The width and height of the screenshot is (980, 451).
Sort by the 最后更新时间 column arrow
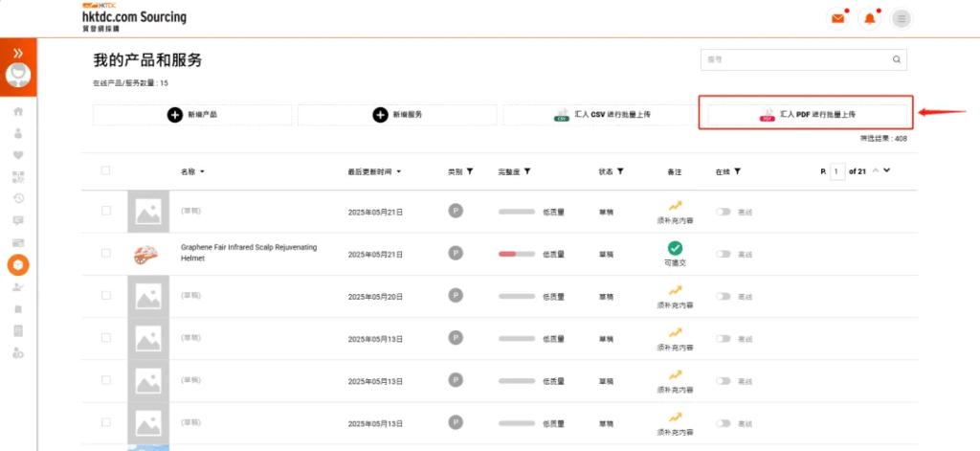[399, 171]
